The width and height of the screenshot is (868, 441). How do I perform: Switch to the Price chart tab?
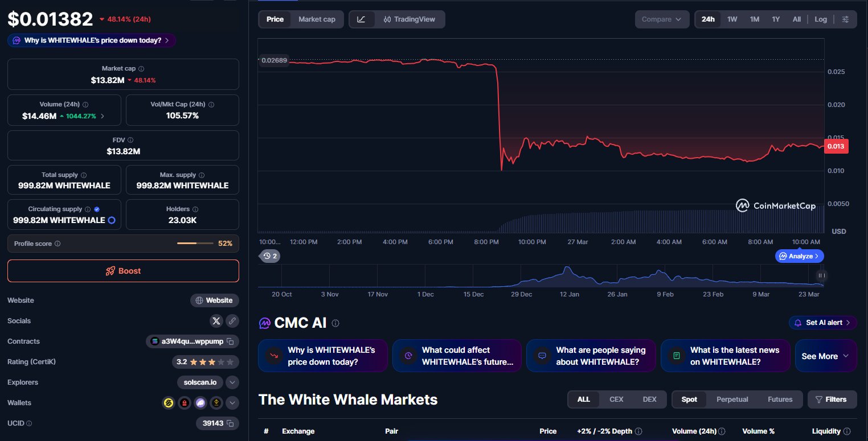point(275,19)
